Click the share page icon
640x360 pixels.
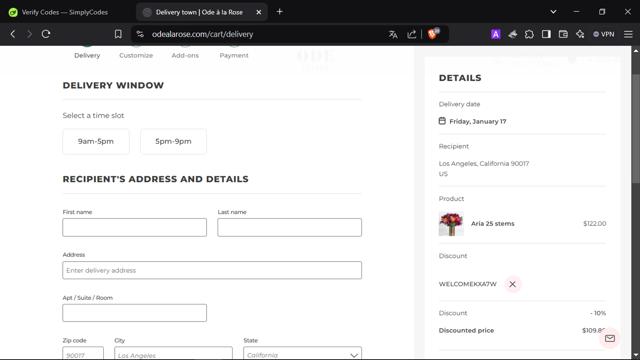[x=411, y=34]
